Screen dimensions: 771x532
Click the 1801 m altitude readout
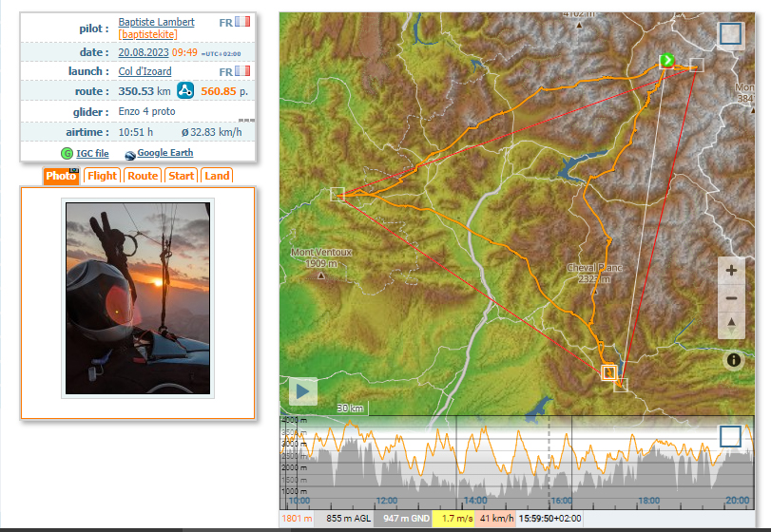(297, 519)
